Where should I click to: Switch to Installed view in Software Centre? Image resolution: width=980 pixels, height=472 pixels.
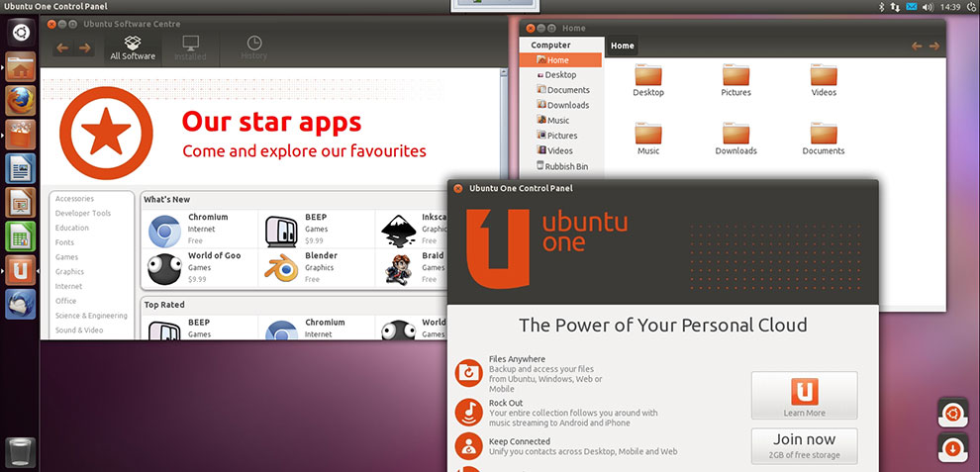tap(191, 48)
